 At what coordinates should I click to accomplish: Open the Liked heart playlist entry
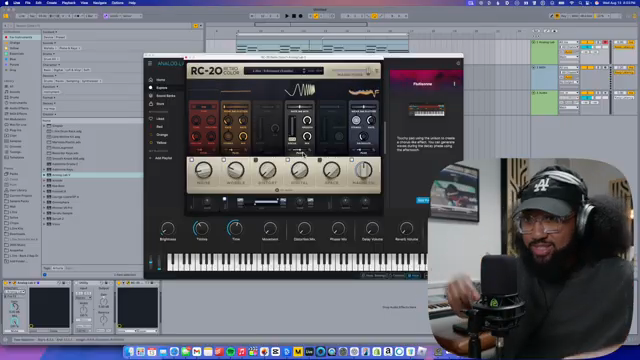pyautogui.click(x=160, y=119)
